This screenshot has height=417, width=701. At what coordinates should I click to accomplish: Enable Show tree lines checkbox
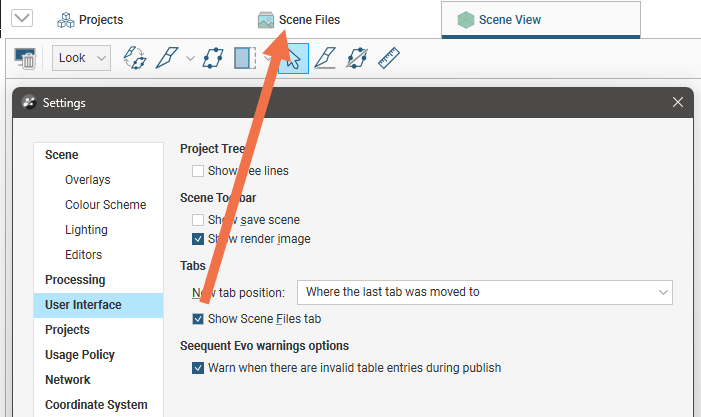pos(198,171)
